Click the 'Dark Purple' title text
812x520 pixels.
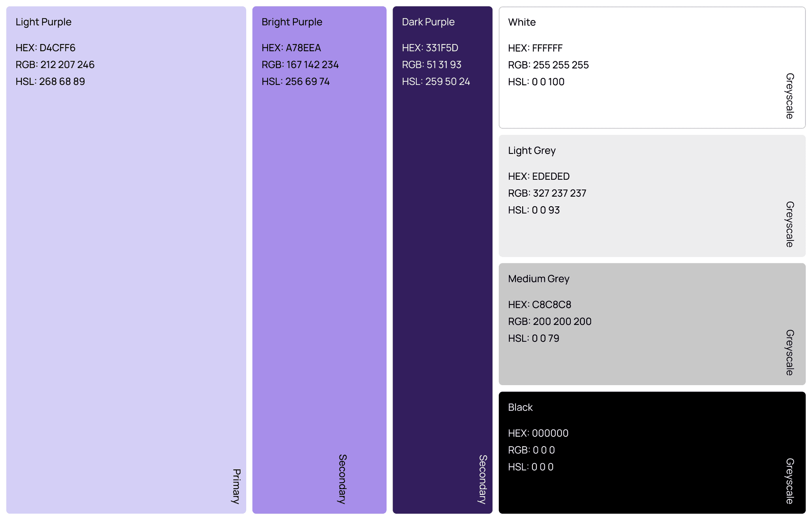pyautogui.click(x=428, y=22)
